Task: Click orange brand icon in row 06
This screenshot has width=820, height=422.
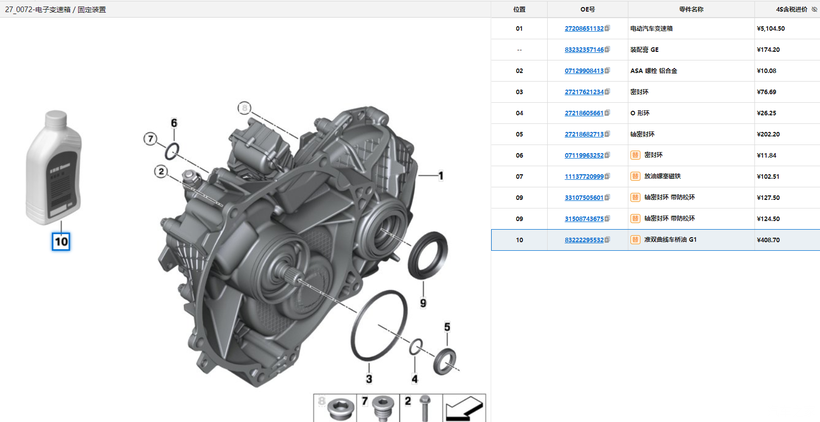Action: 635,155
